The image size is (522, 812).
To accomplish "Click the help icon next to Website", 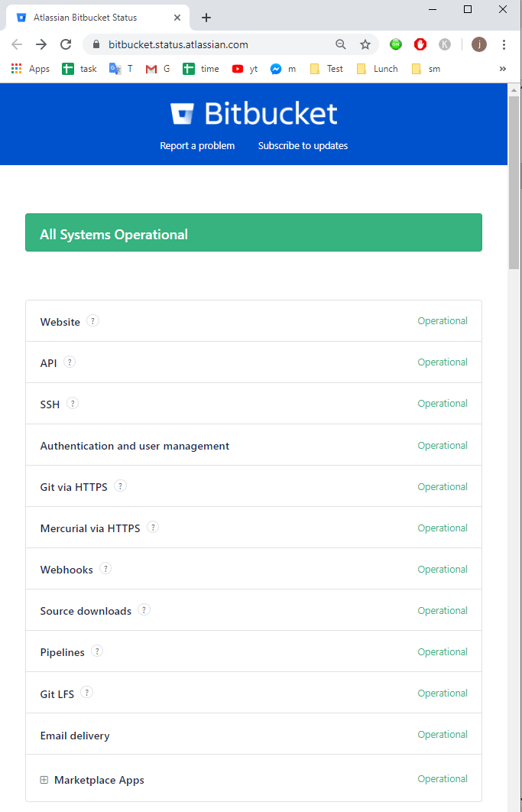I will (92, 320).
